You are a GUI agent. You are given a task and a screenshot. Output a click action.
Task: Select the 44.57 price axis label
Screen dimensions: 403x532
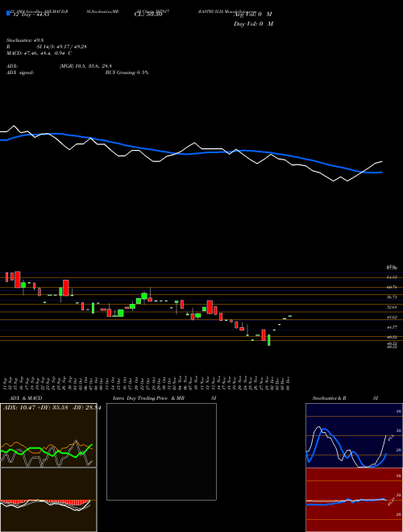tap(392, 327)
